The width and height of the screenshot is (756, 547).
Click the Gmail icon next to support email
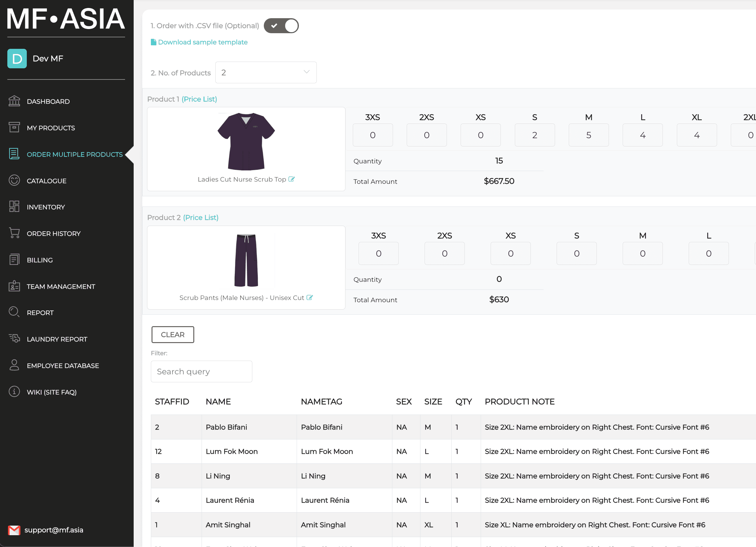(x=15, y=530)
